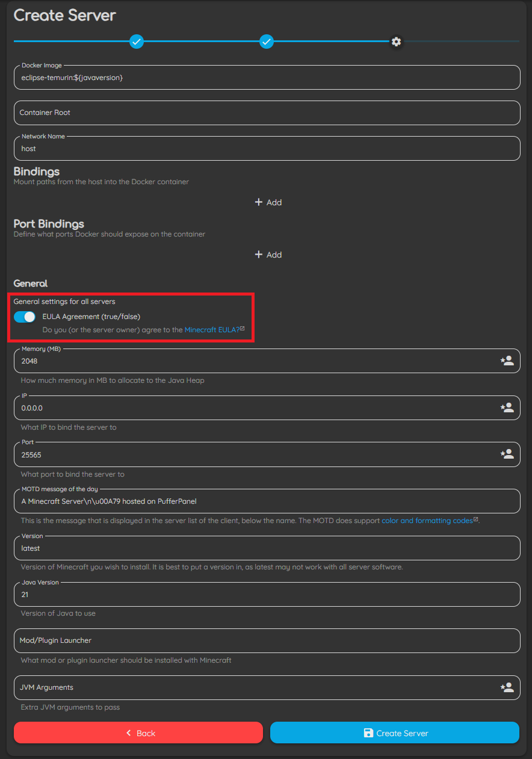Click Add under Port Bindings section
Image resolution: width=532 pixels, height=759 pixels.
[268, 255]
